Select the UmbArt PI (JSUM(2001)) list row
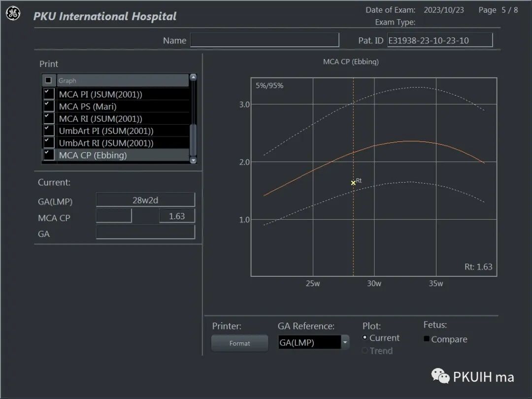This screenshot has height=399, width=532. [123, 131]
